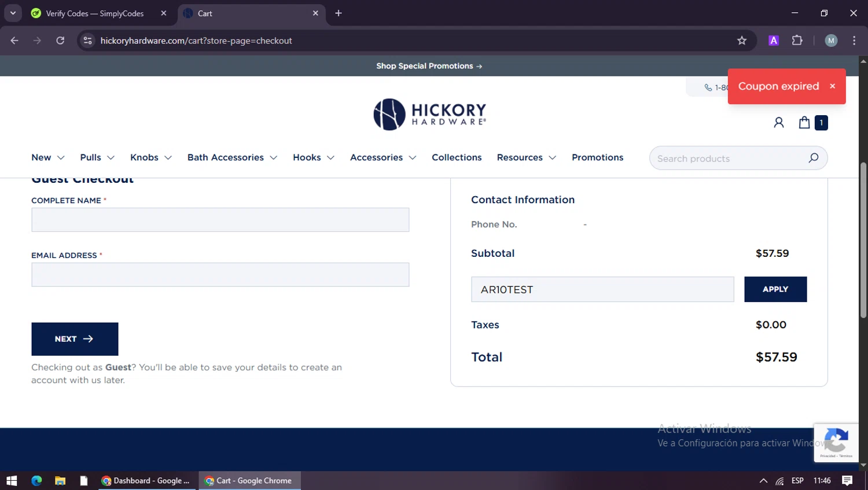868x490 pixels.
Task: Open Chrome's three-dot menu
Action: coord(854,40)
